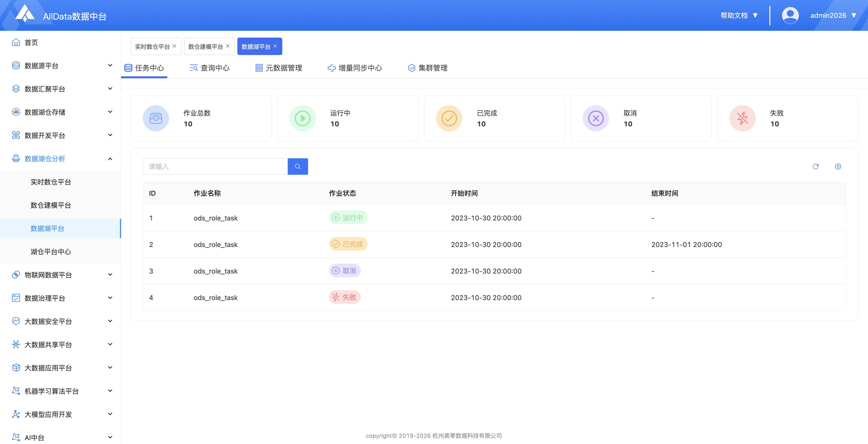Click the 大数据共享平台 icon
Image resolution: width=868 pixels, height=444 pixels.
coord(16,345)
